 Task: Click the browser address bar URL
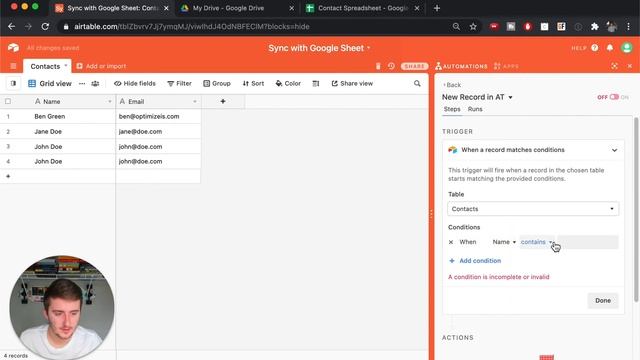click(x=192, y=27)
